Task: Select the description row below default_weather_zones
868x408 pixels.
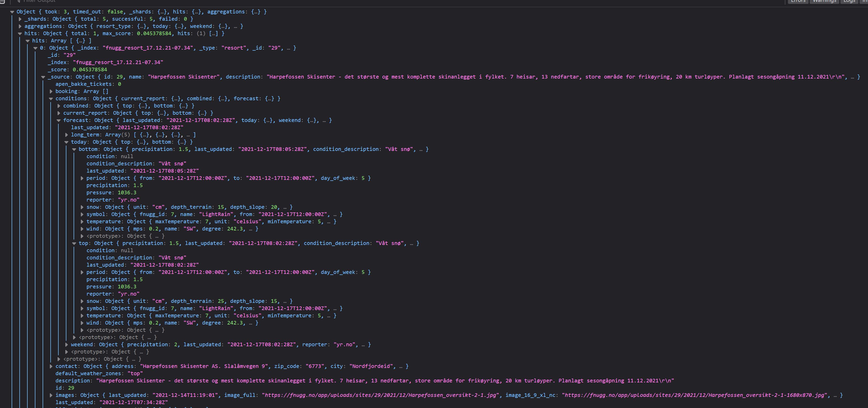Action: [365, 381]
